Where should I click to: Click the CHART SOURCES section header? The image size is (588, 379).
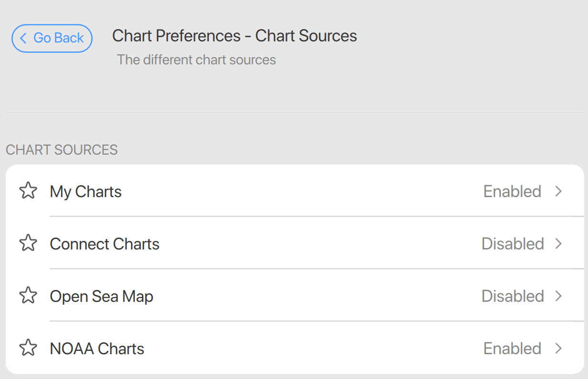tap(61, 150)
